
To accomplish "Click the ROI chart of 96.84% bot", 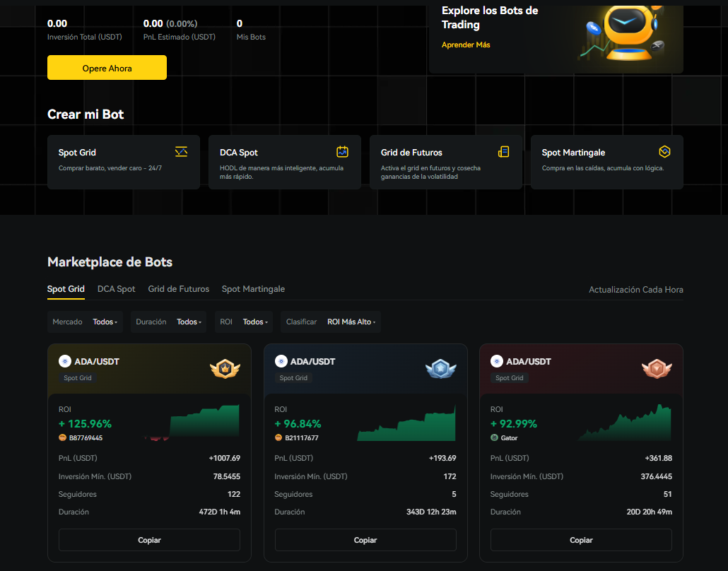I will [x=406, y=424].
